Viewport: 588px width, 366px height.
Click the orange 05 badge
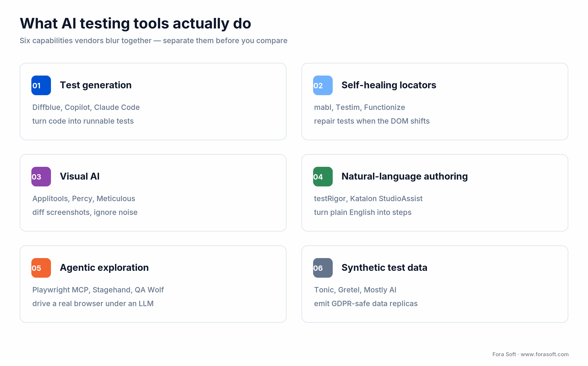(x=41, y=268)
